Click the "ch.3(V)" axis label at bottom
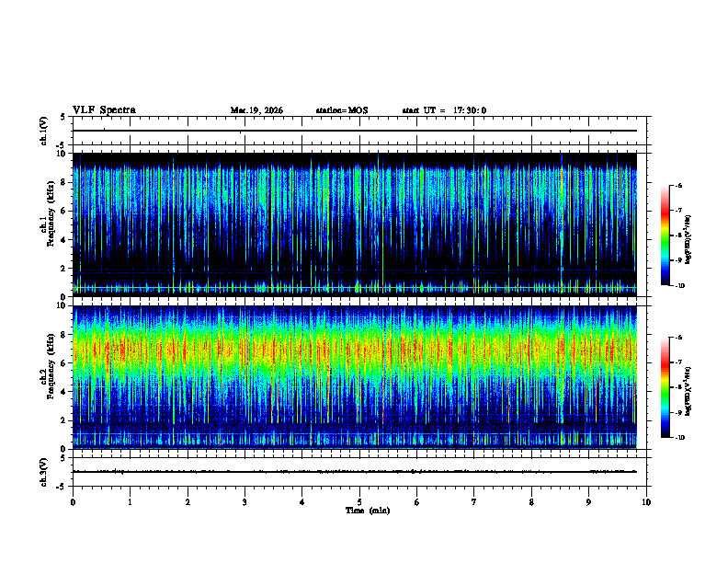 pyautogui.click(x=44, y=472)
